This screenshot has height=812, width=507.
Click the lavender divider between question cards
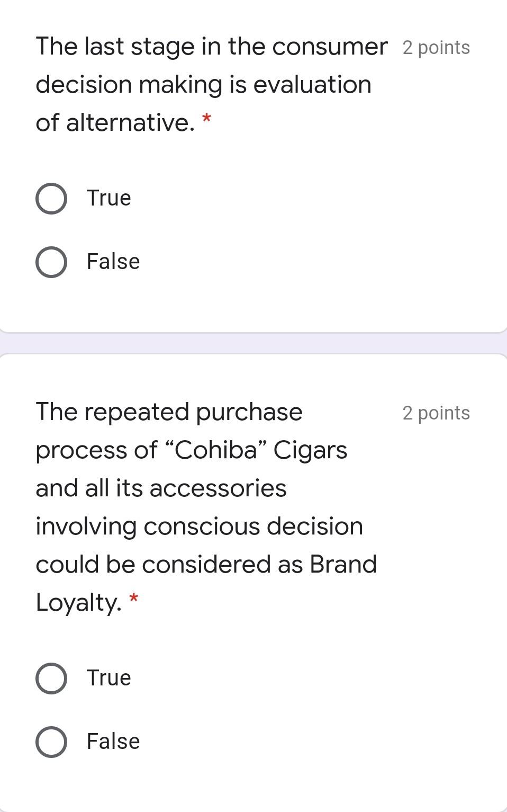point(253,343)
